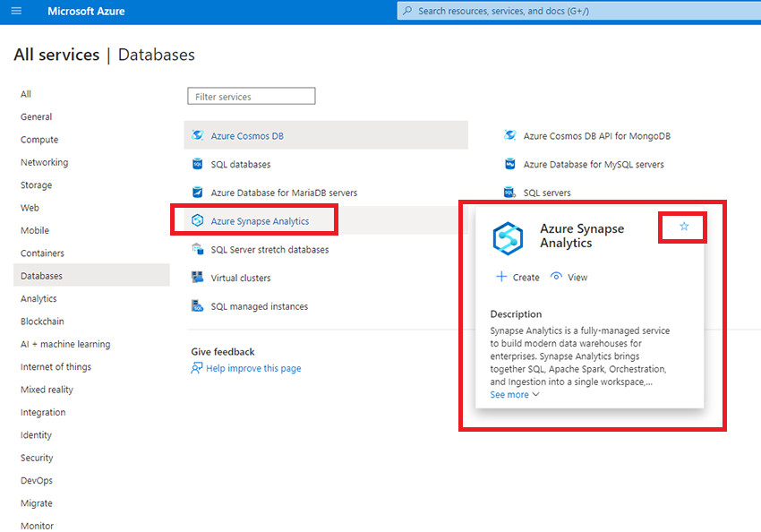The image size is (761, 532).
Task: Open Azure Synapse Analytics service link
Action: 260,221
